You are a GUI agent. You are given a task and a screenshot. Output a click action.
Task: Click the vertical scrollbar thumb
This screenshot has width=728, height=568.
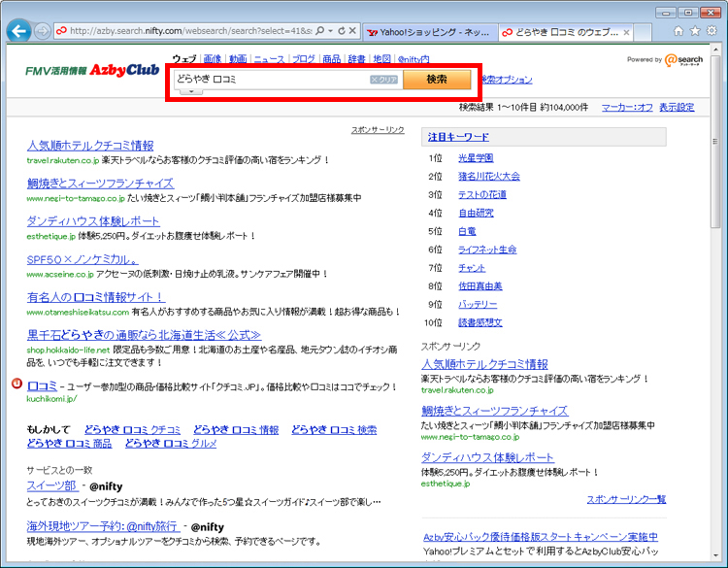[x=715, y=143]
